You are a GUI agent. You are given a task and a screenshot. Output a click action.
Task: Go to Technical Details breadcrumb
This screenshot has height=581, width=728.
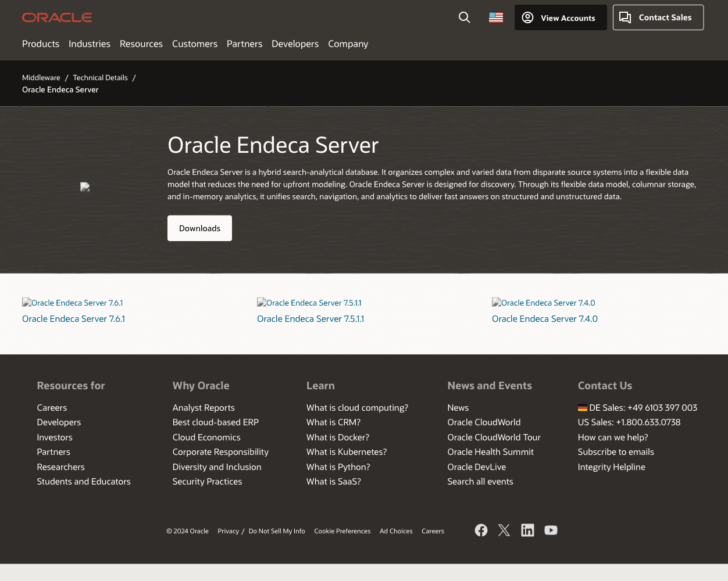click(100, 77)
